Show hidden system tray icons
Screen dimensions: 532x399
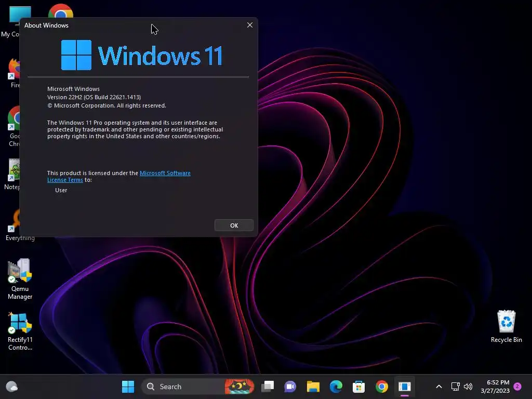pos(438,387)
